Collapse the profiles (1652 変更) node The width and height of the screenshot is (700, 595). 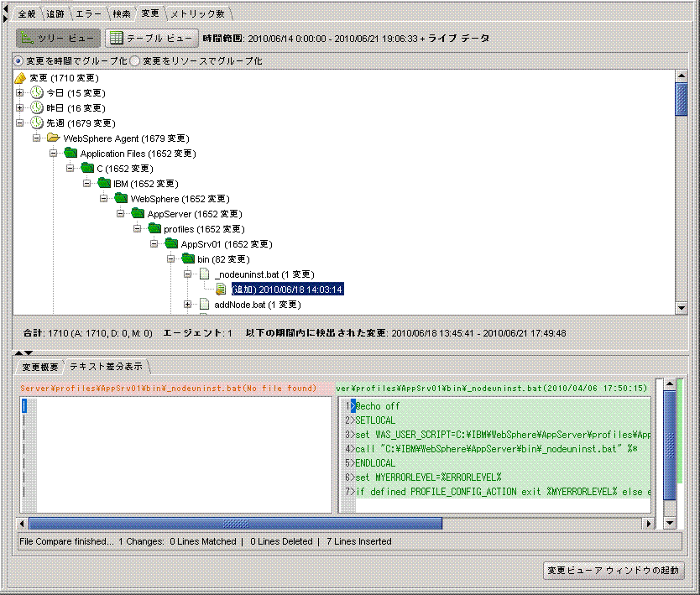click(137, 229)
